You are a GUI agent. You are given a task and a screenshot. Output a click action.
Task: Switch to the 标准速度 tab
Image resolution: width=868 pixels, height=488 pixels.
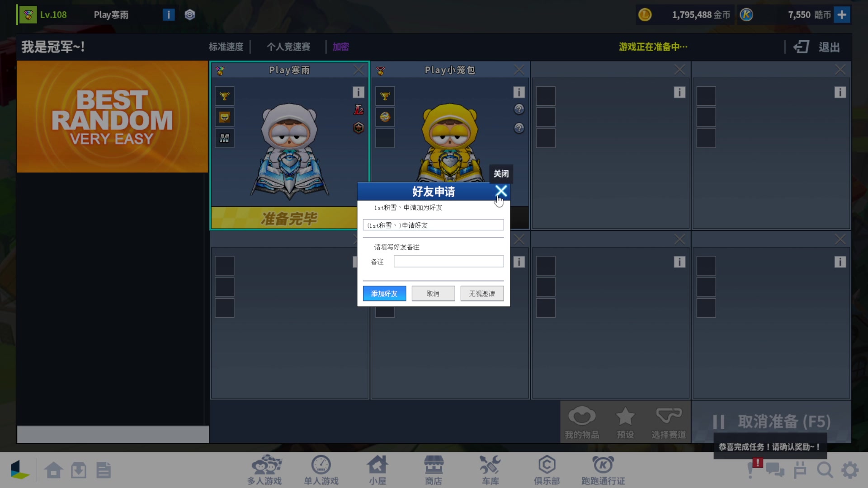(226, 47)
